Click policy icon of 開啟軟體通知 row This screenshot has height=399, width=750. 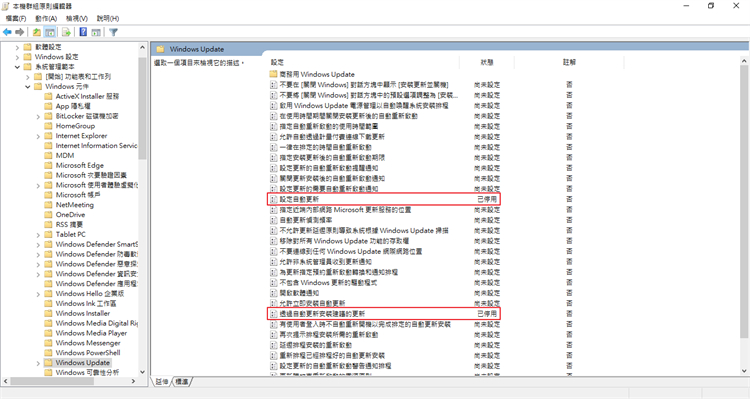[274, 293]
